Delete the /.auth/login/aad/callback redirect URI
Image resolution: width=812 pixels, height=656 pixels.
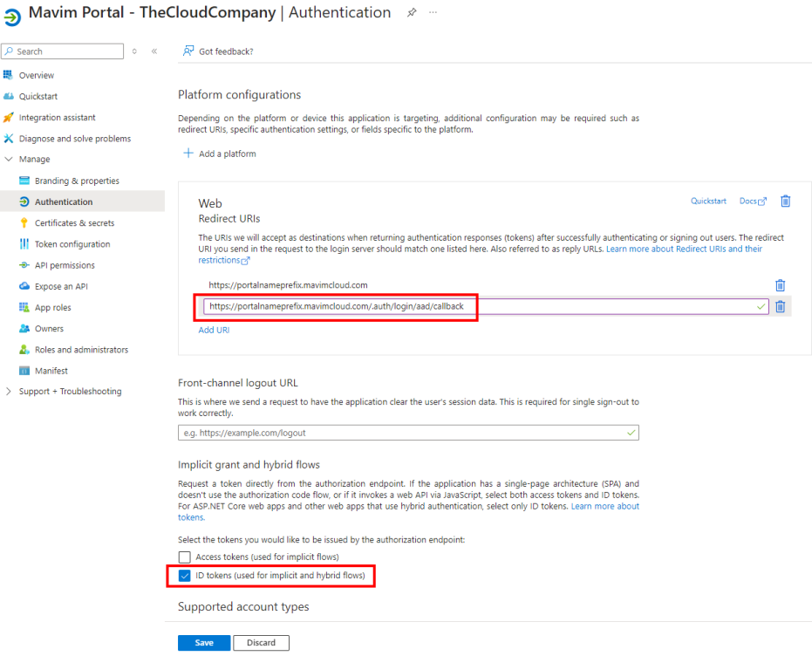781,306
